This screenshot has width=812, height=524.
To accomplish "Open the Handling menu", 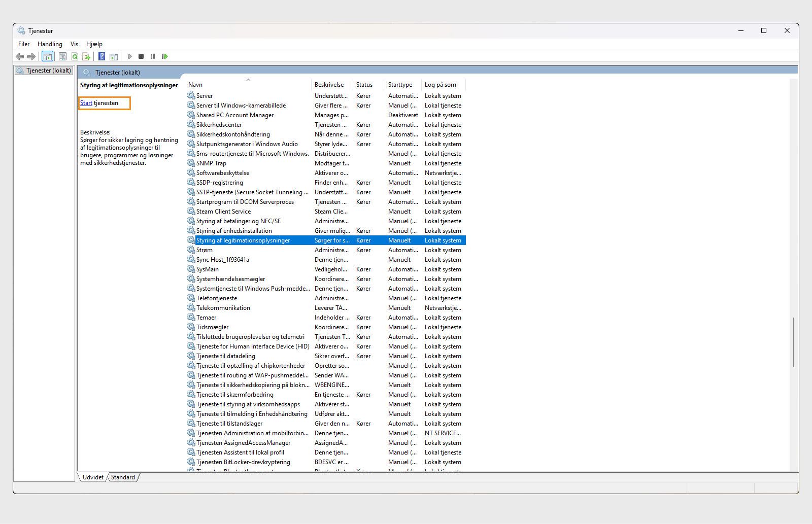I will pos(50,44).
